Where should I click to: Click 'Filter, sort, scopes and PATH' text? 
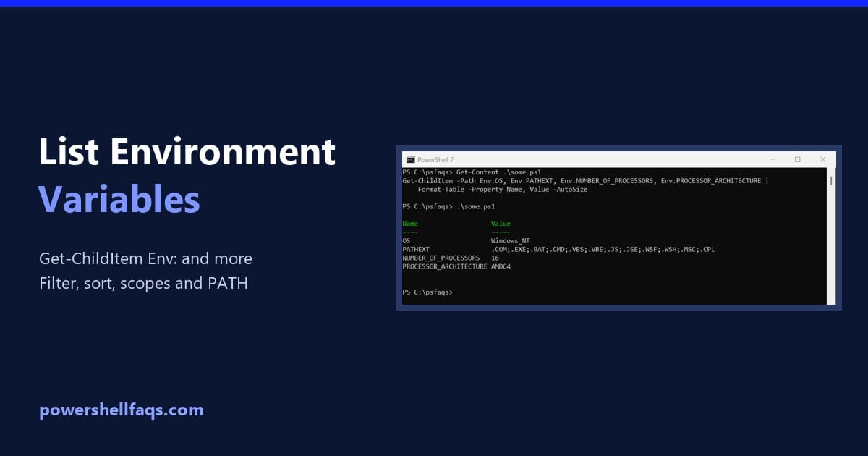[144, 283]
